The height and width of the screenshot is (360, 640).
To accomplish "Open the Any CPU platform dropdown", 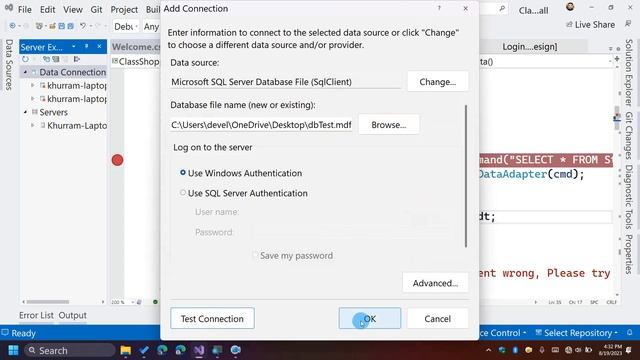I will [151, 27].
